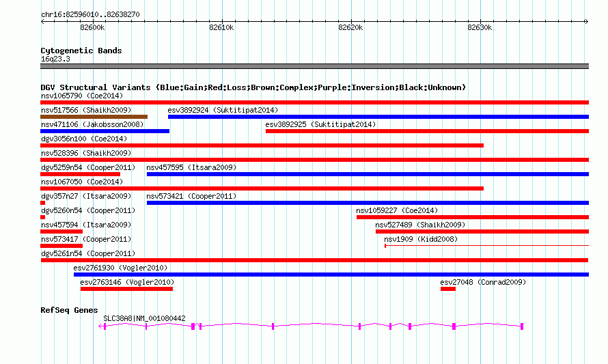This screenshot has height=364, width=608.
Task: Click the rightmost SLC38A8 exon block
Action: click(x=522, y=326)
